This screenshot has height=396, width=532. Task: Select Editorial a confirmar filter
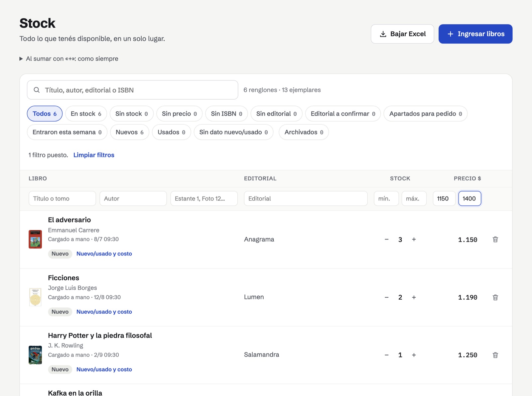[343, 114]
